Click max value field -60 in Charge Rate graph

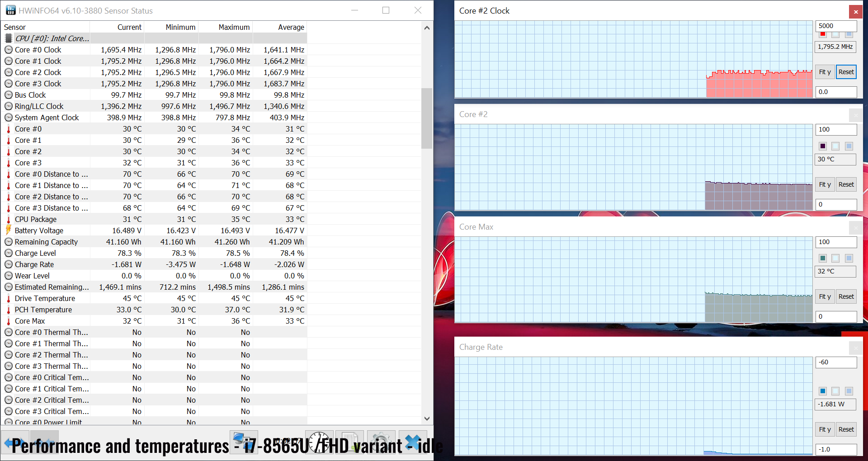[836, 362]
